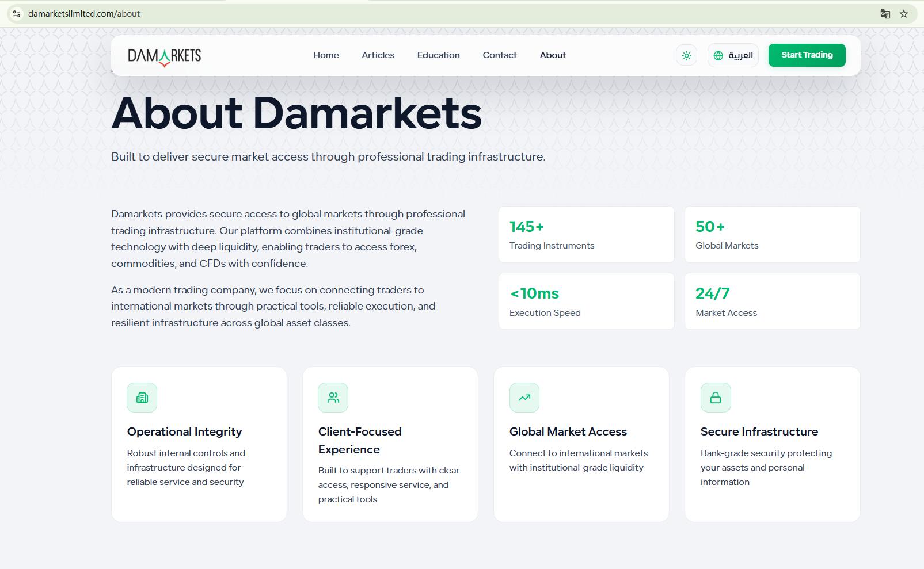
Task: Click the "About Damarkets" heading
Action: tap(296, 113)
